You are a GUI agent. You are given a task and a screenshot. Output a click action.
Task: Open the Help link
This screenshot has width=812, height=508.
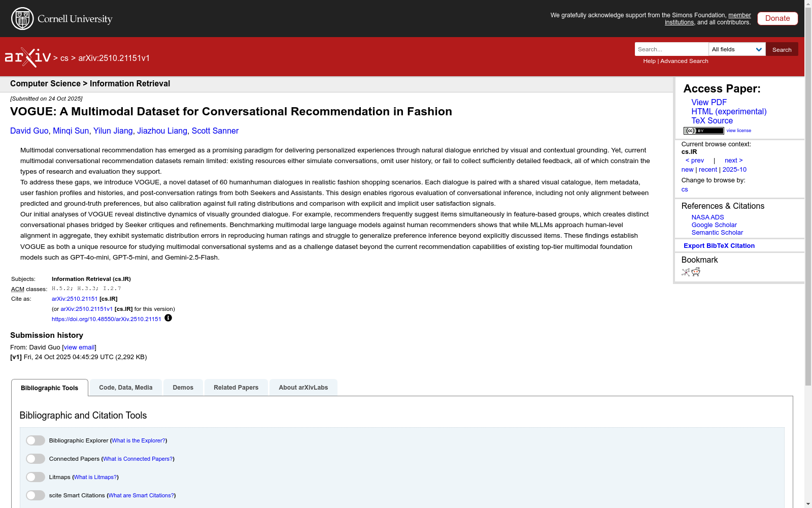tap(649, 61)
